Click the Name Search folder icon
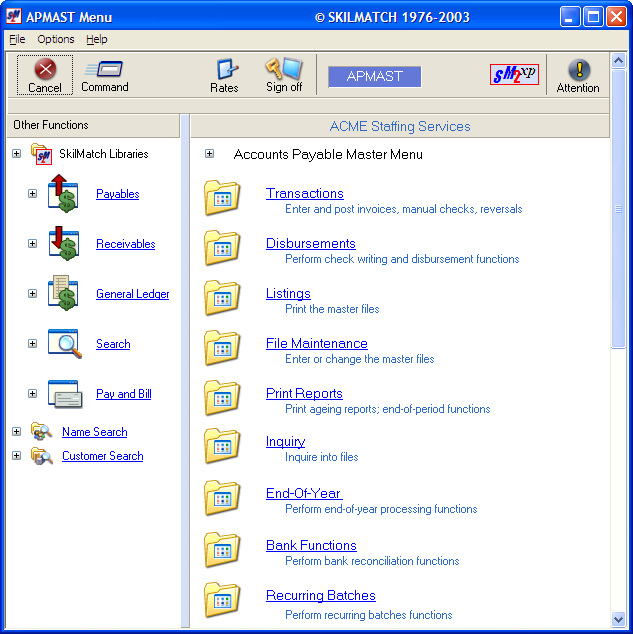 pyautogui.click(x=41, y=432)
